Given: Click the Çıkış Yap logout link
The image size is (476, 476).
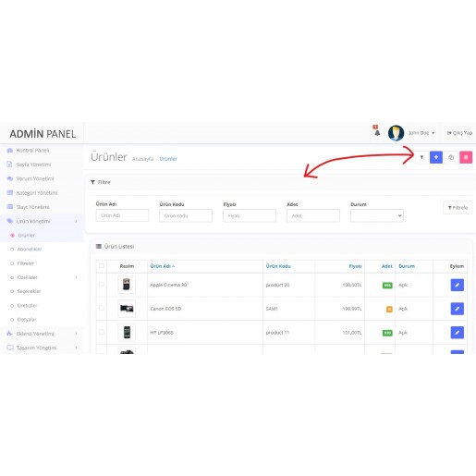Looking at the screenshot, I should click(x=459, y=133).
